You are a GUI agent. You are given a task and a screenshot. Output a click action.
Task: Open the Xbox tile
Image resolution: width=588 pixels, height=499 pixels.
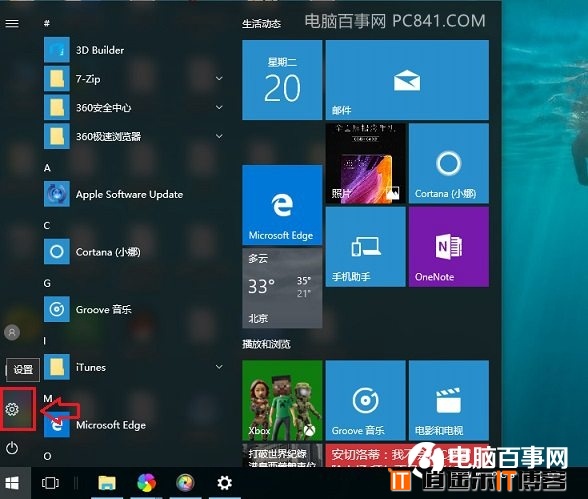(x=282, y=400)
